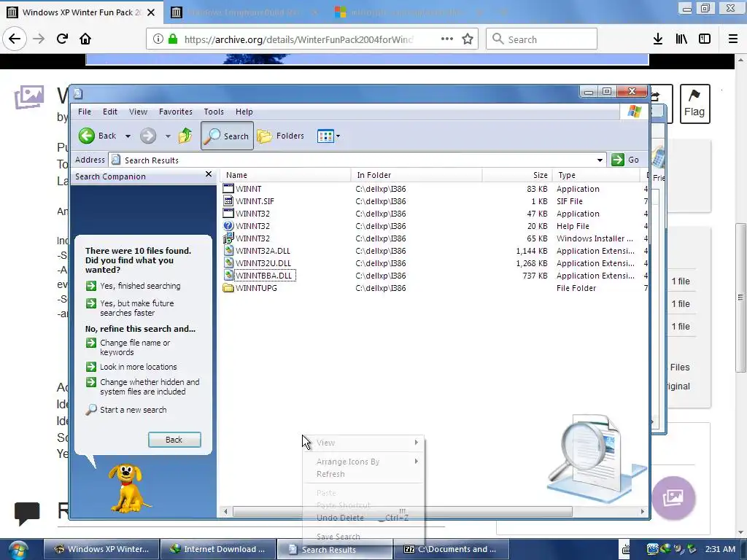Viewport: 747px width, 560px height.
Task: Select the WINNT32A.DLL file icon
Action: coord(228,251)
